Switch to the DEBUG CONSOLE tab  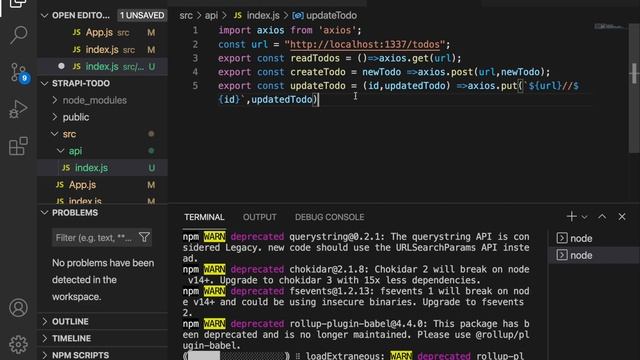[329, 217]
